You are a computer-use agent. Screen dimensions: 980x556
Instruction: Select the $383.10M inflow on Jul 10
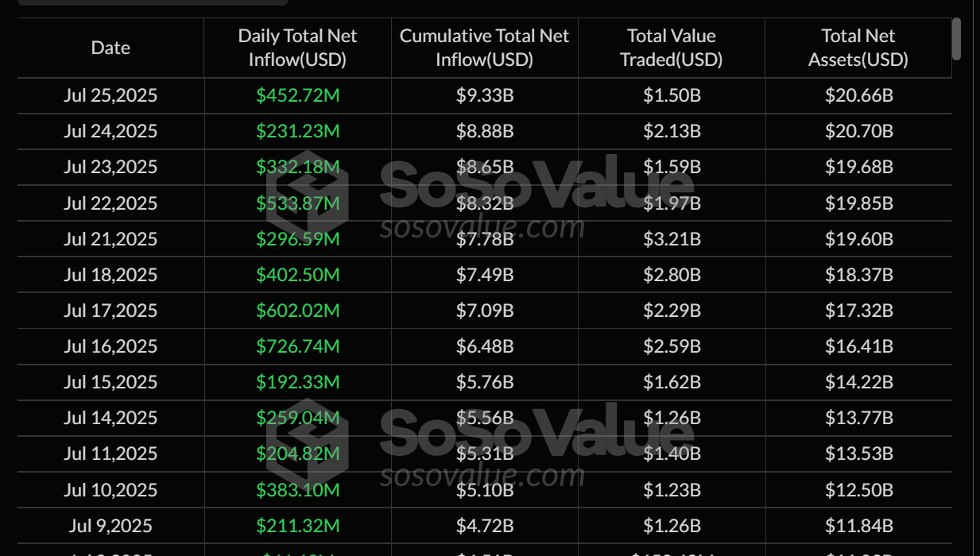[297, 490]
